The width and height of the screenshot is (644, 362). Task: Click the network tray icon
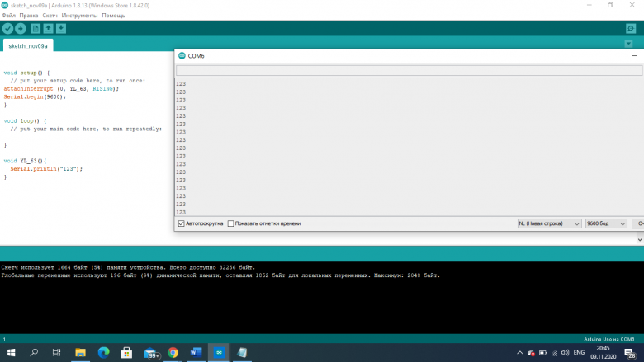[x=555, y=353]
